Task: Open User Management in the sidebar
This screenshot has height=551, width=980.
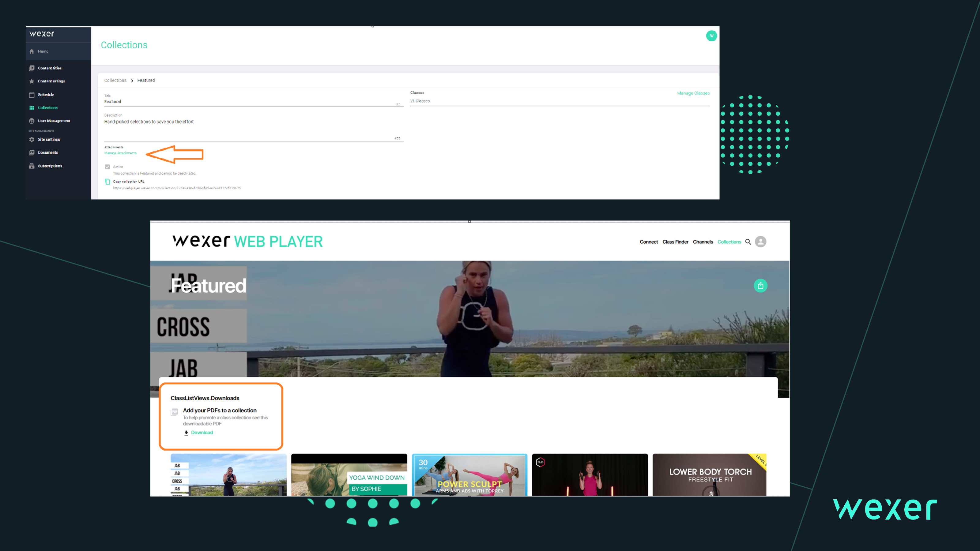Action: tap(54, 121)
